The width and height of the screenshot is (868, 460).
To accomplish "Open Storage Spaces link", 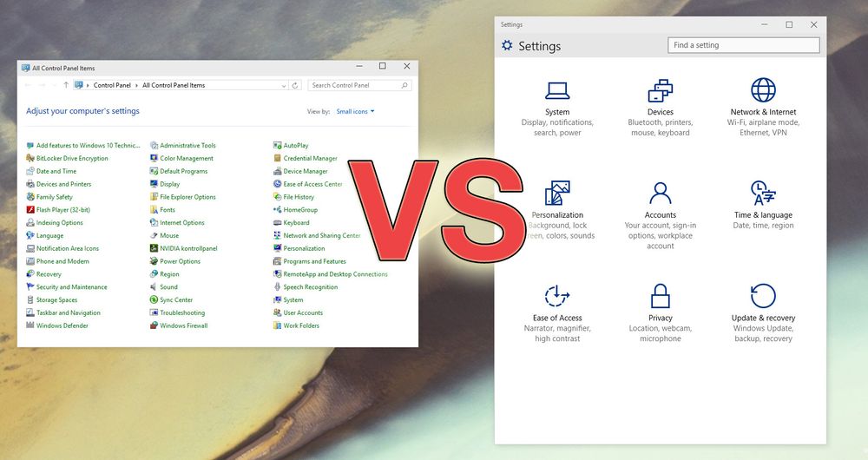I will pyautogui.click(x=56, y=299).
